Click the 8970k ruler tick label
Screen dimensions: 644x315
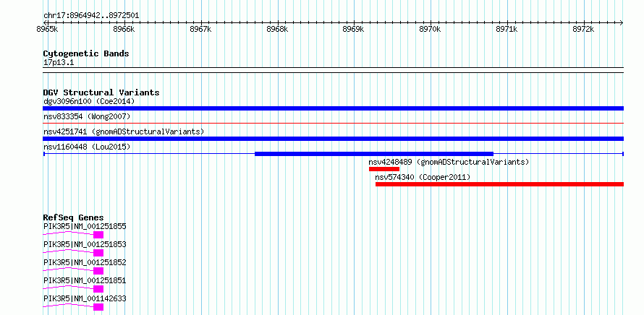pos(430,29)
